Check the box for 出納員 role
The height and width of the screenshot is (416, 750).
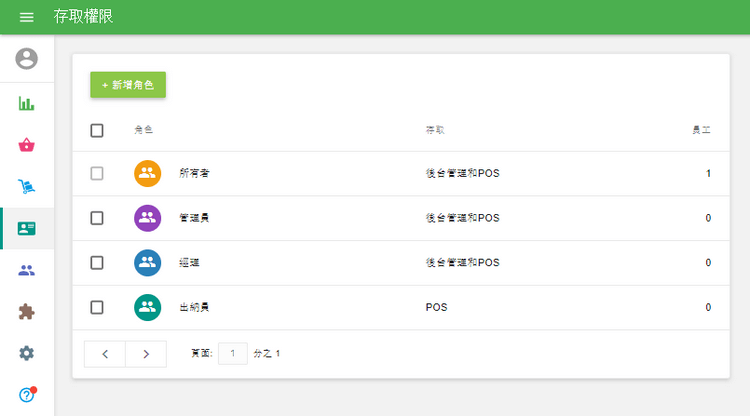click(97, 307)
